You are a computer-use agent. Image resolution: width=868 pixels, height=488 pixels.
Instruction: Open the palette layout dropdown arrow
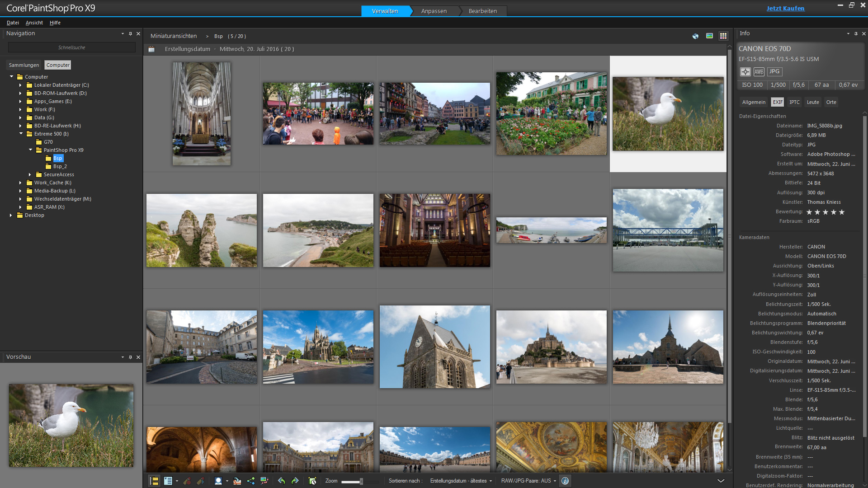pyautogui.click(x=177, y=481)
